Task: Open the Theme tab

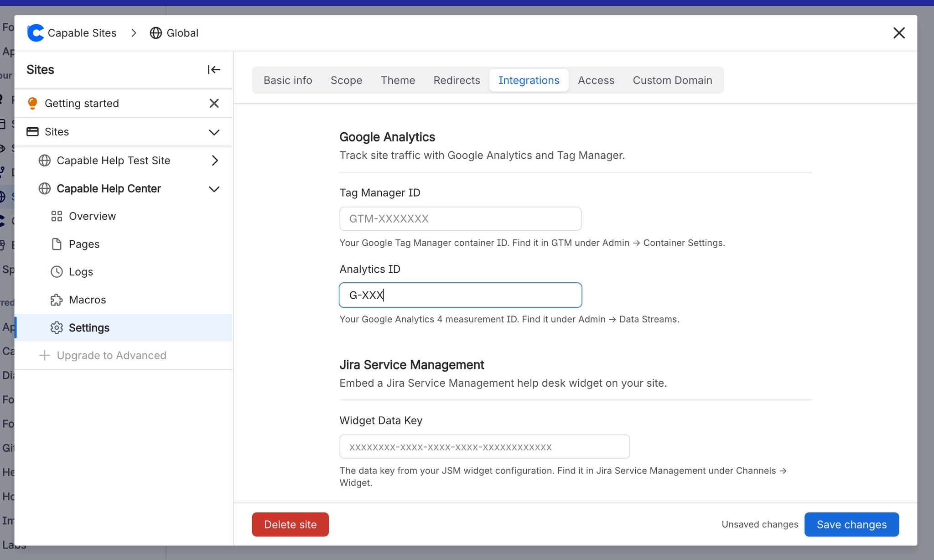Action: pyautogui.click(x=398, y=80)
